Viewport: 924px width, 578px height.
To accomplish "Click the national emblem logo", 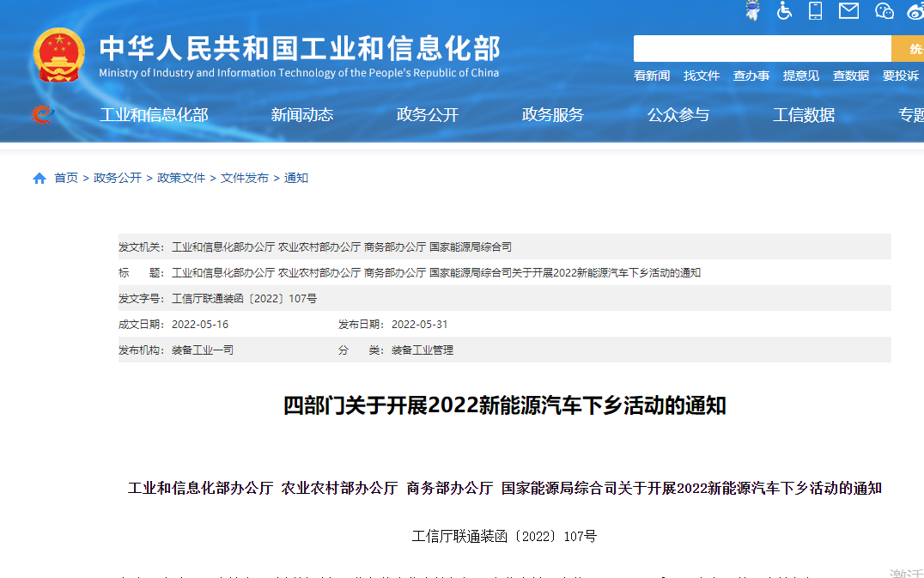I will [58, 56].
